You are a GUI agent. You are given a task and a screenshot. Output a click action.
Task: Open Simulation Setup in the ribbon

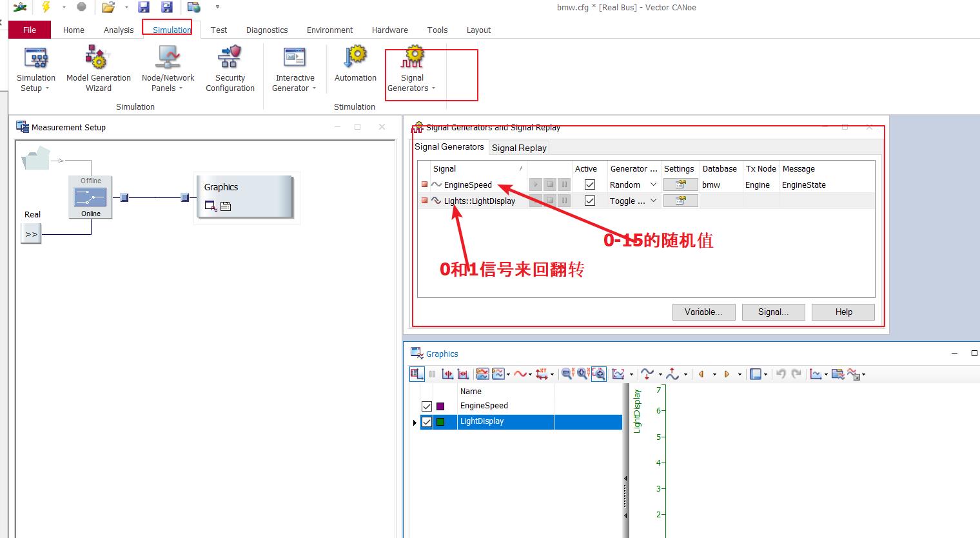click(x=36, y=70)
